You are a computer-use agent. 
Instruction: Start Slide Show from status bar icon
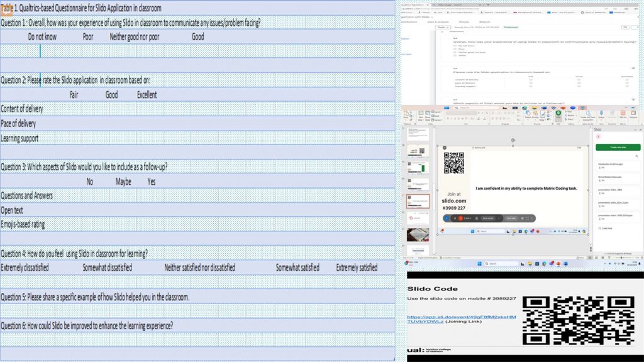tap(609, 258)
